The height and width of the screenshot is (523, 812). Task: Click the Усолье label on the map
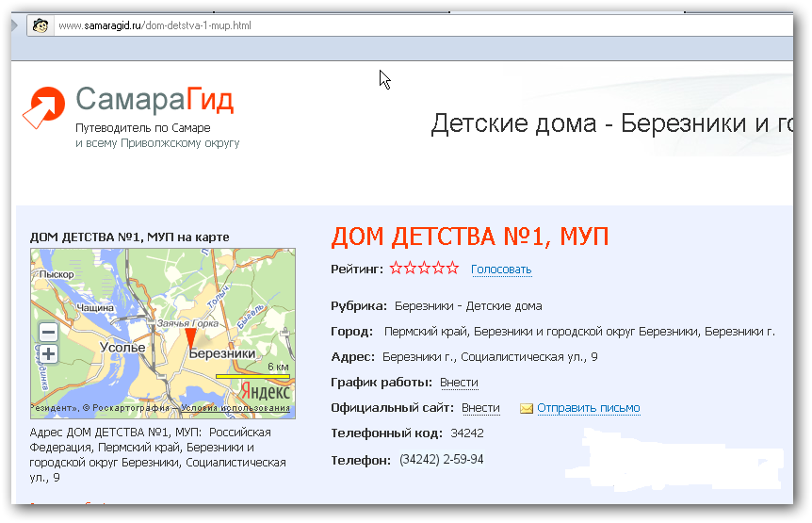tap(122, 348)
